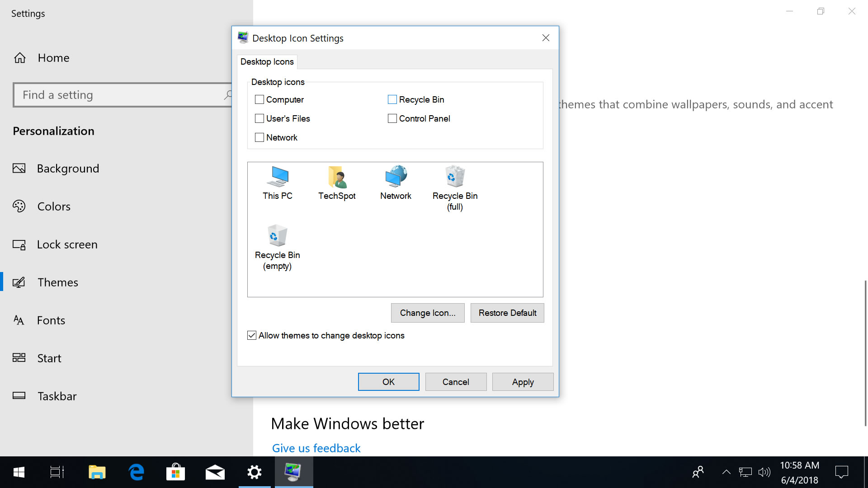This screenshot has height=488, width=868.
Task: Open File Explorer from the taskbar
Action: pyautogui.click(x=97, y=472)
